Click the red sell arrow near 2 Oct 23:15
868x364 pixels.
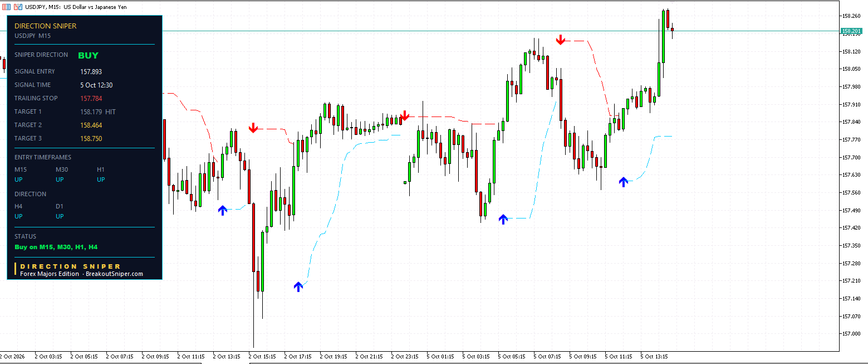click(x=405, y=115)
